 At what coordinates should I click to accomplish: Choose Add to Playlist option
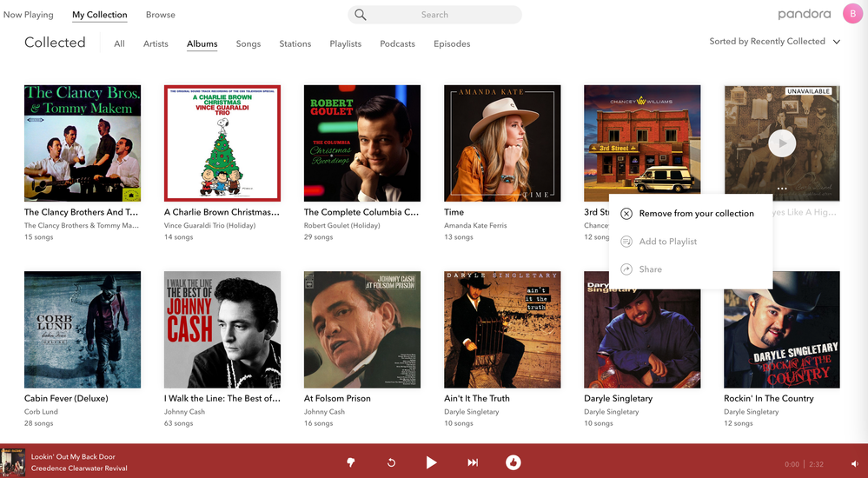coord(667,242)
